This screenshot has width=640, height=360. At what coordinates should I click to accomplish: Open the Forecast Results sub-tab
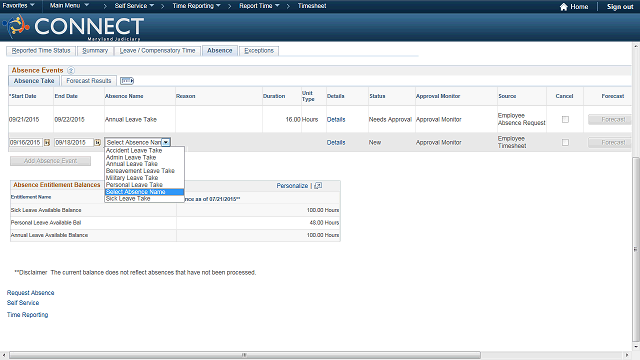[89, 81]
